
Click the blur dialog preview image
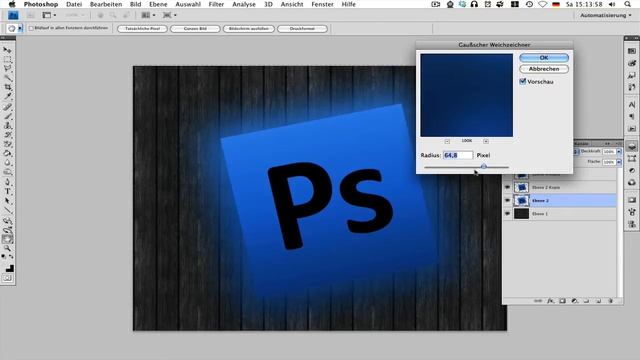click(x=467, y=95)
